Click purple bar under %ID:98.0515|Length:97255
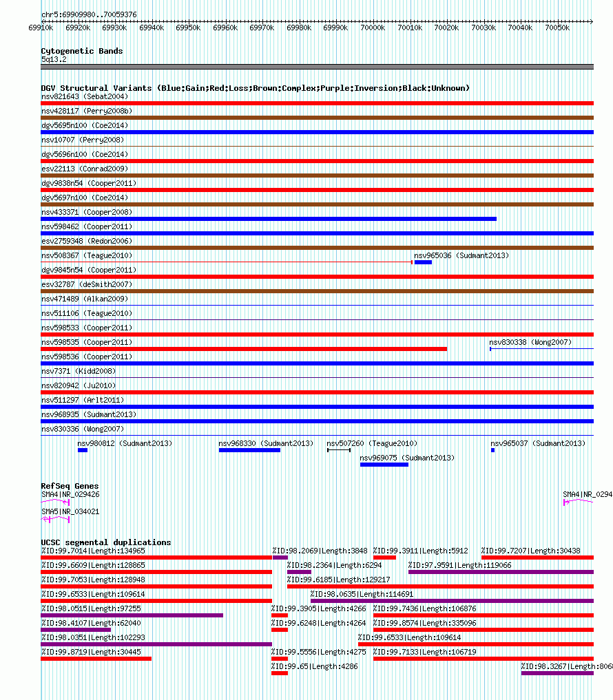Viewport: 613px width, 700px height. 132,615
